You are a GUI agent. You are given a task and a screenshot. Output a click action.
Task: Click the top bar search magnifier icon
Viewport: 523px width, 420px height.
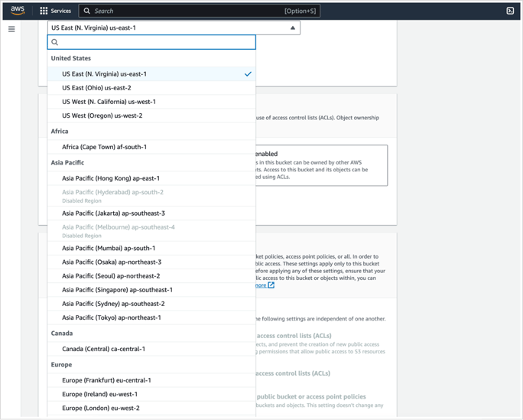click(x=87, y=11)
